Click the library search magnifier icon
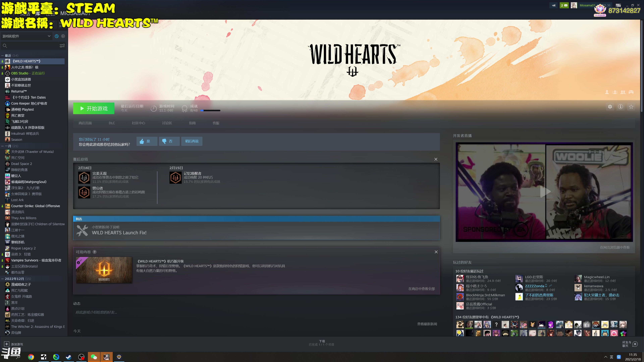The height and width of the screenshot is (362, 644). coord(5,46)
